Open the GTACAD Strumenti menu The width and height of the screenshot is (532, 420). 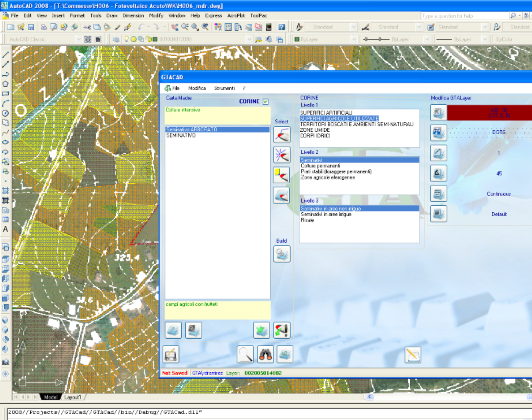coord(224,88)
